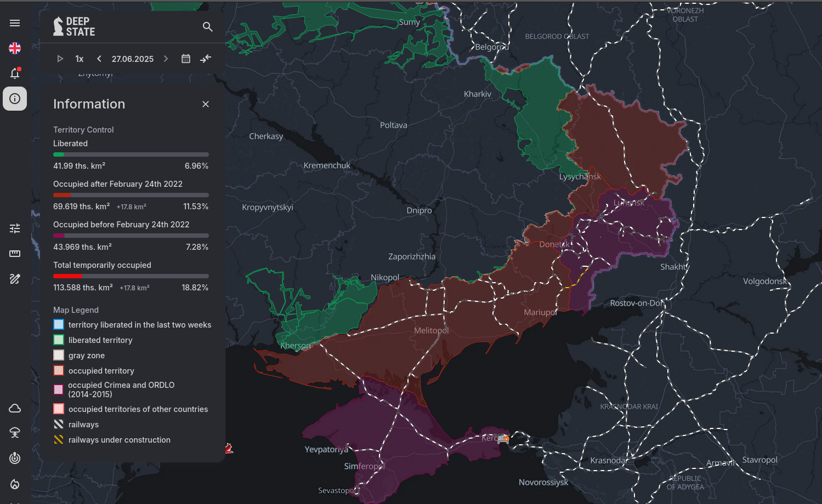Click the Kerch bridge map marker
822x504 pixels.
(x=503, y=439)
